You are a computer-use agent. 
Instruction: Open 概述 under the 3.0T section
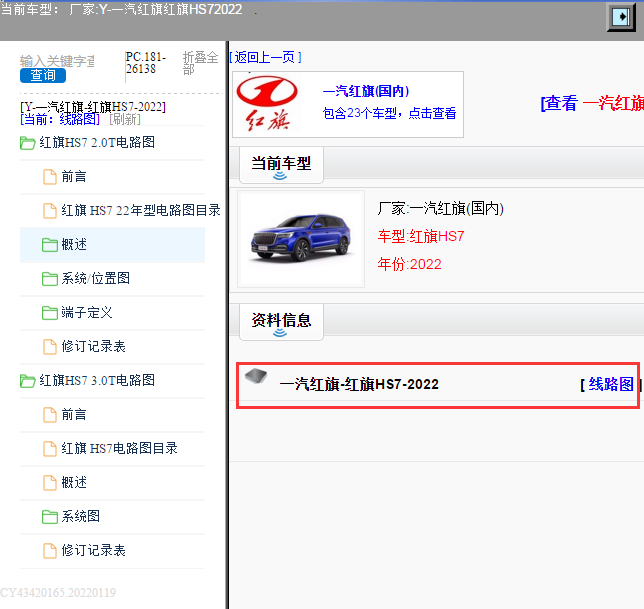[x=74, y=482]
